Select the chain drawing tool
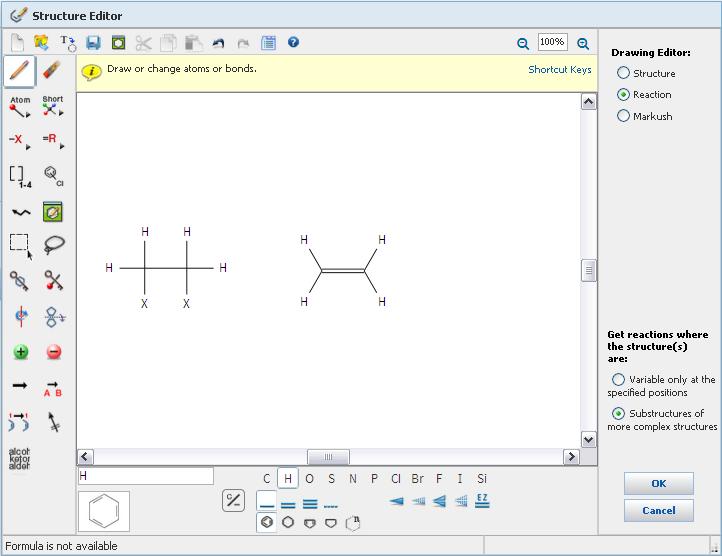The width and height of the screenshot is (722, 556). tap(20, 212)
